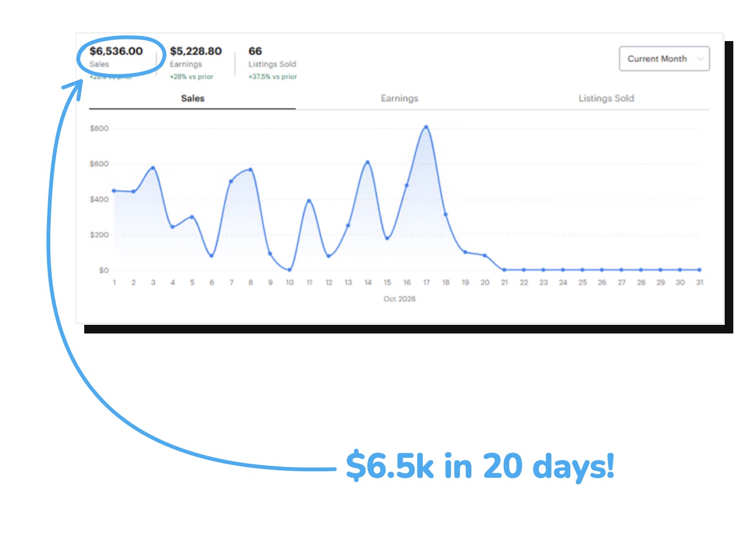Click the day 1 data point on chart
This screenshot has height=534, width=756.
tap(114, 191)
